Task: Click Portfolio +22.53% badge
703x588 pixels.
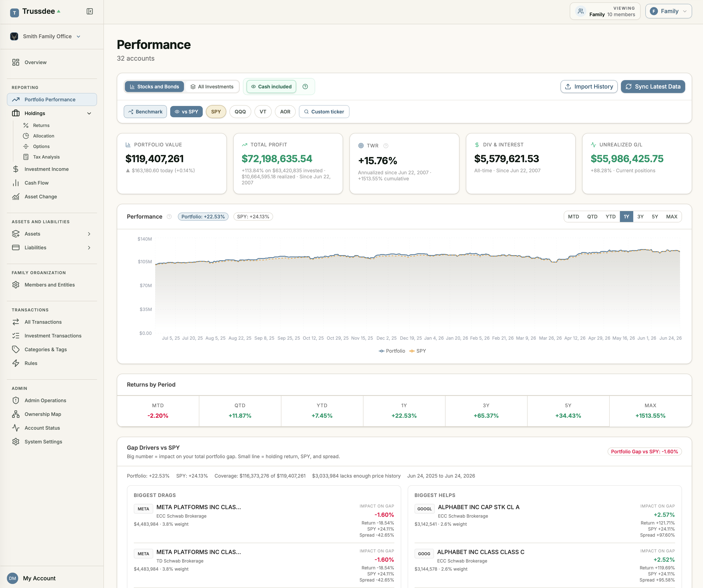Action: coord(203,216)
